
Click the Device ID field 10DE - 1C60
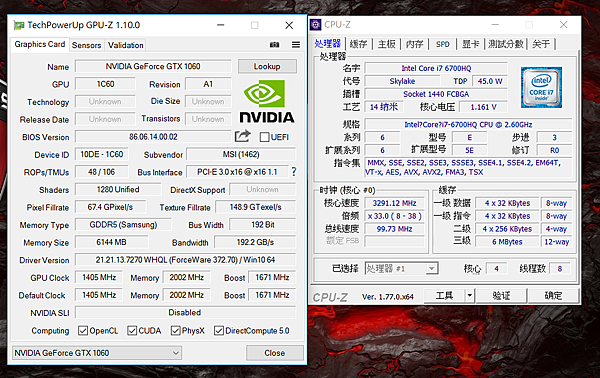[x=102, y=154]
